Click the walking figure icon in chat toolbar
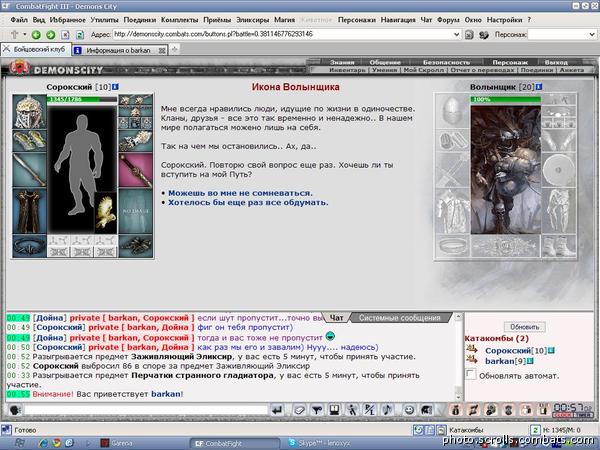This screenshot has width=600, height=450. coord(352,410)
